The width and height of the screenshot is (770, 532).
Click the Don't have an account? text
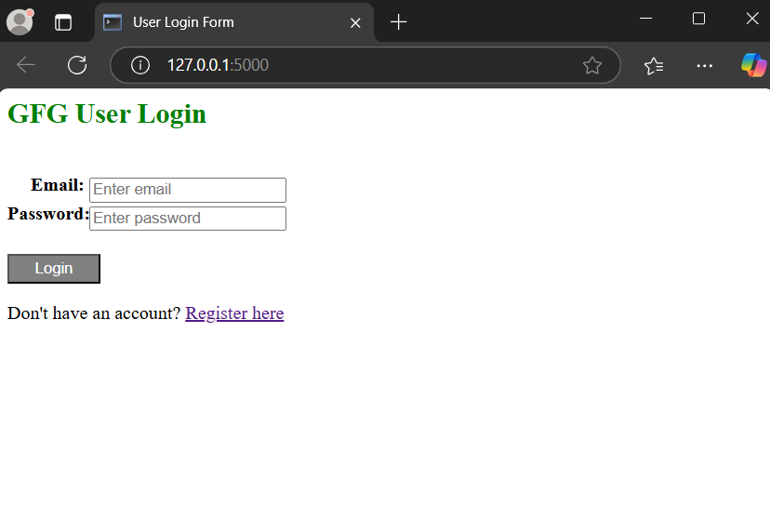pos(94,313)
